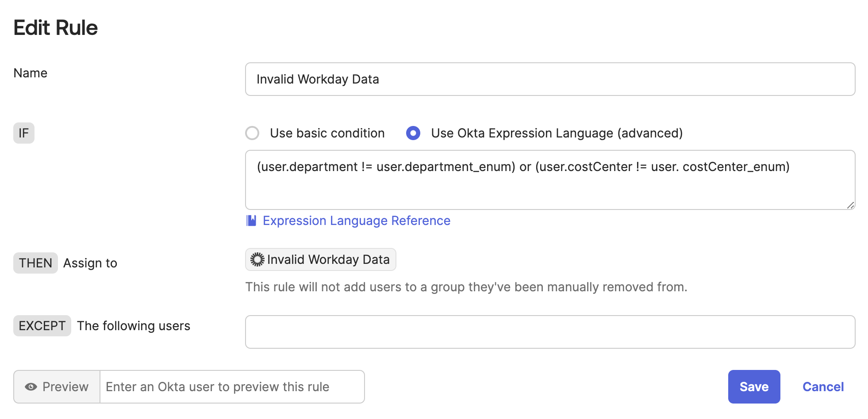The height and width of the screenshot is (419, 868).
Task: Click the Invalid Workday Data group chip
Action: click(x=321, y=259)
